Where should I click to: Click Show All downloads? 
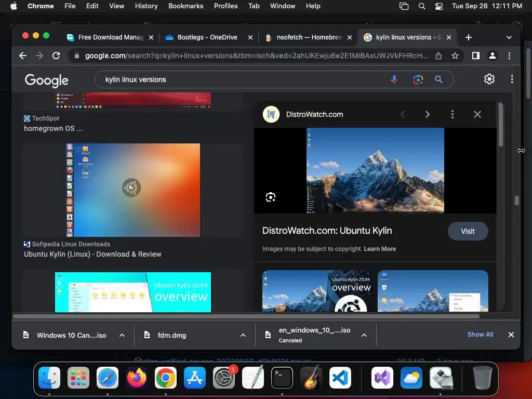[480, 335]
